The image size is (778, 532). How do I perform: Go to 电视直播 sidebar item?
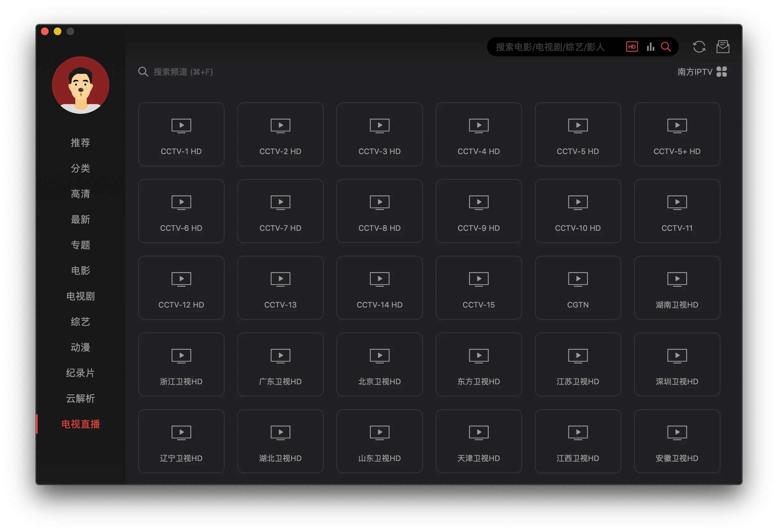tap(80, 424)
